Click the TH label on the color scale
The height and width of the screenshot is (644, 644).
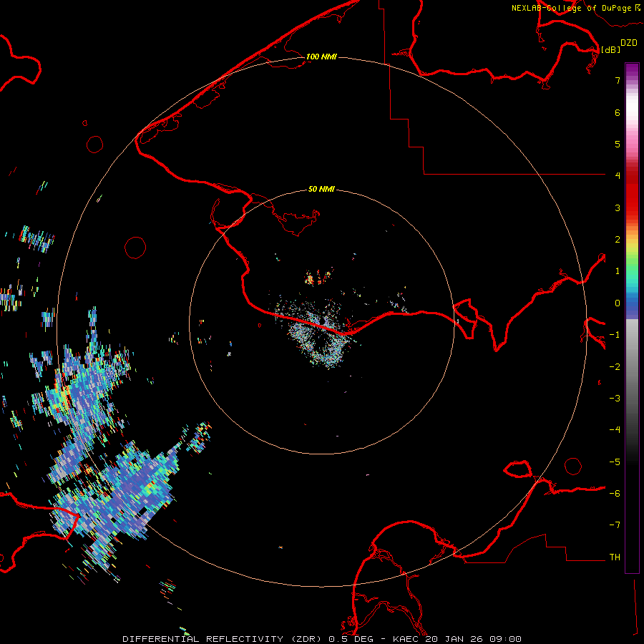point(615,557)
